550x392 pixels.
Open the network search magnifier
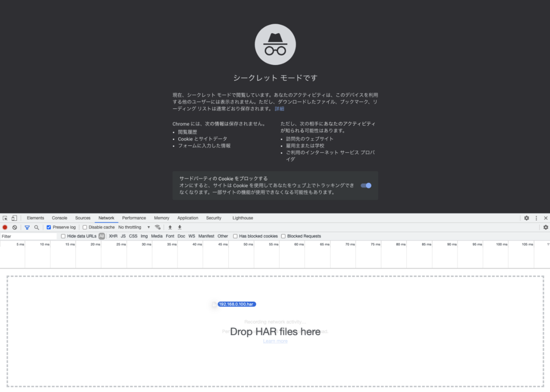37,227
